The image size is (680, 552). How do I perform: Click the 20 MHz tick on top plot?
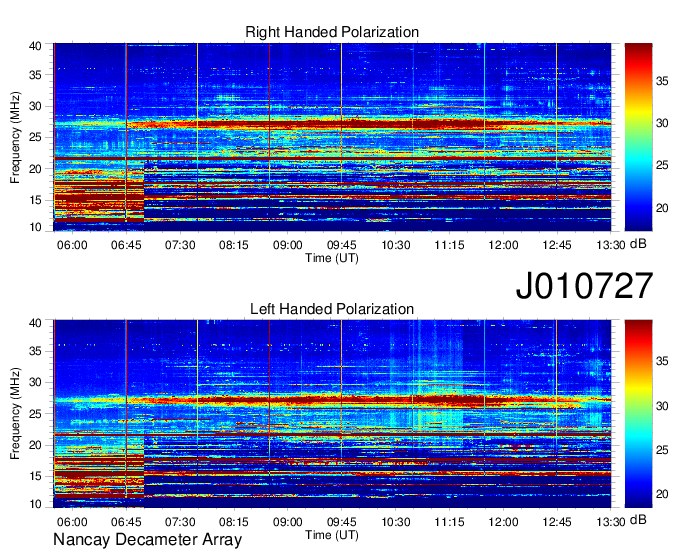pos(35,169)
